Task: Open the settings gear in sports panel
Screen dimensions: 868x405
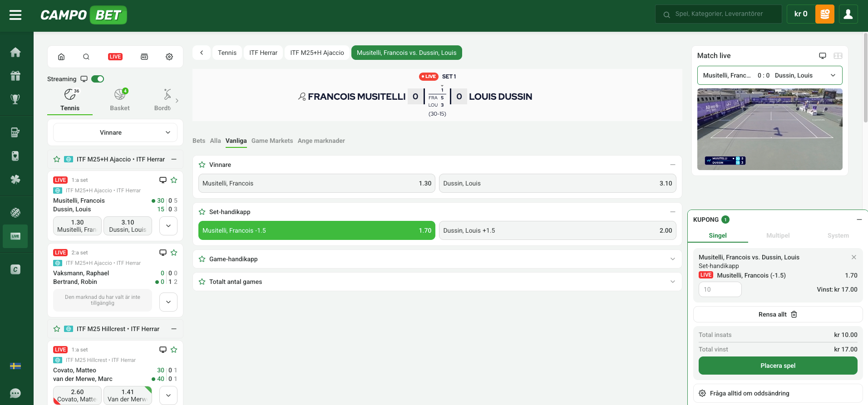Action: [x=169, y=57]
